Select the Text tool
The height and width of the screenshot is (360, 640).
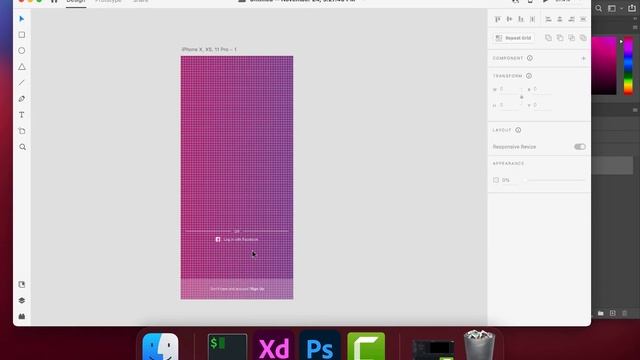22,115
